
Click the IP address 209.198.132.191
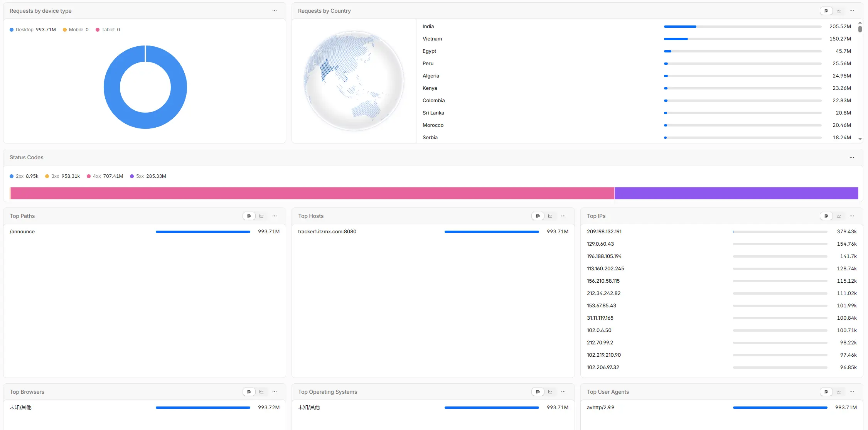pyautogui.click(x=604, y=232)
